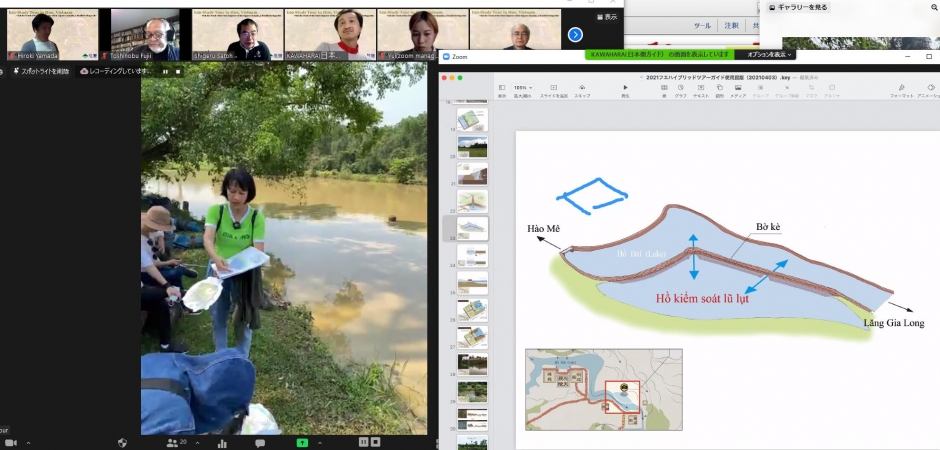This screenshot has height=450, width=940.
Task: Open the Zoom security shield icon
Action: coord(122,443)
